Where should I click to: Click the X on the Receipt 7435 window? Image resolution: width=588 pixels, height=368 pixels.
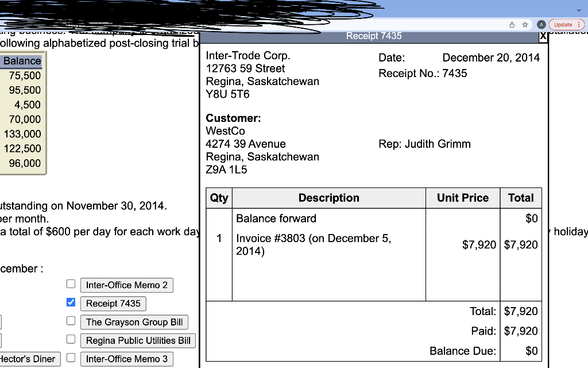(543, 36)
